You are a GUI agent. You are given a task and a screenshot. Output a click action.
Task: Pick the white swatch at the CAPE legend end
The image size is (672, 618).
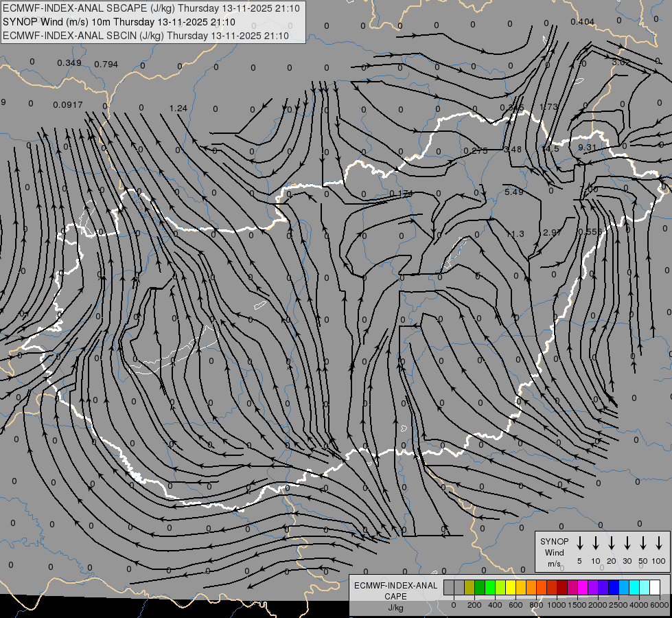(x=654, y=587)
